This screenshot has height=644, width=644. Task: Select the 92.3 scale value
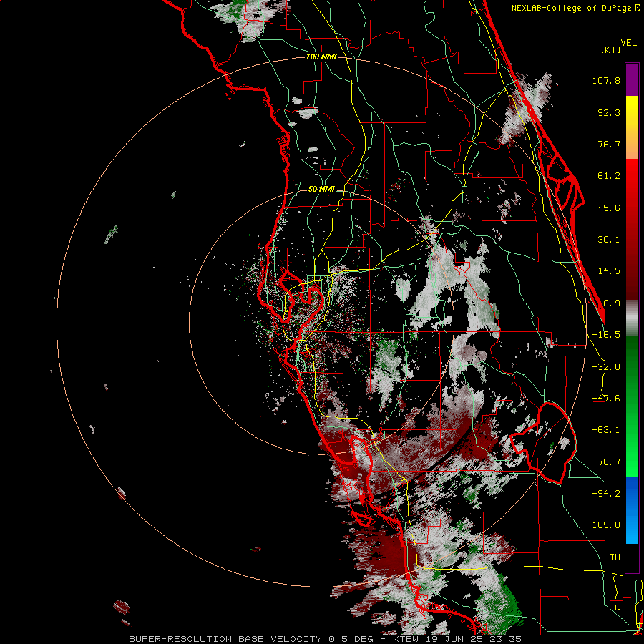(609, 112)
